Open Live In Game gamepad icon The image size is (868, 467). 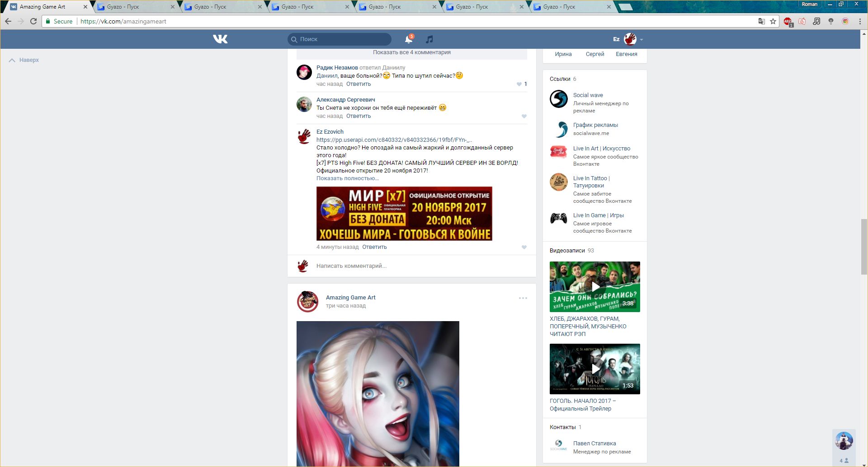pos(559,219)
